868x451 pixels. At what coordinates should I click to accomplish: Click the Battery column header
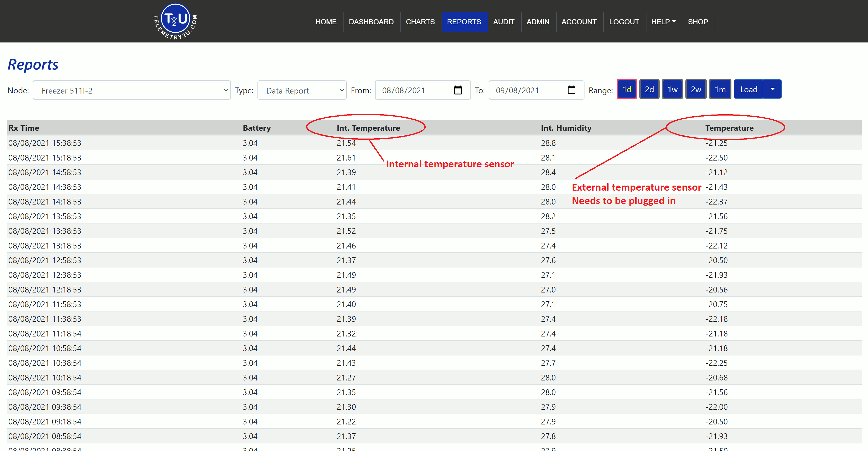click(x=257, y=128)
